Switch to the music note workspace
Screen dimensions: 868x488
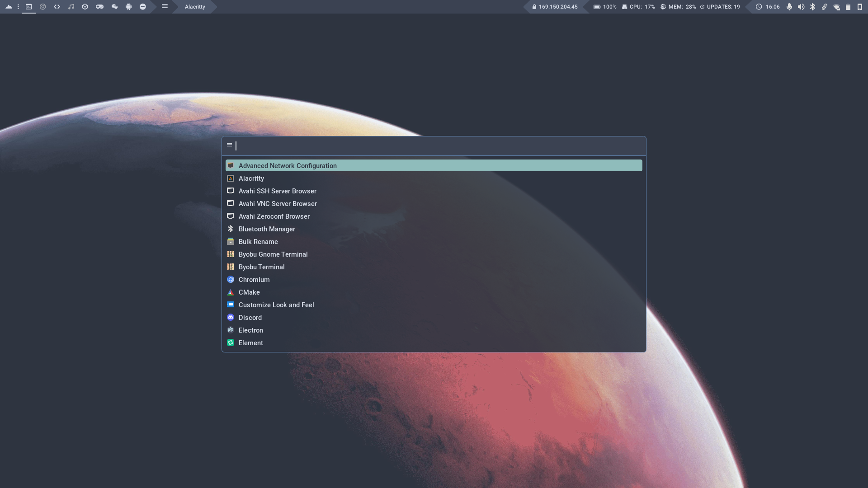pyautogui.click(x=71, y=7)
